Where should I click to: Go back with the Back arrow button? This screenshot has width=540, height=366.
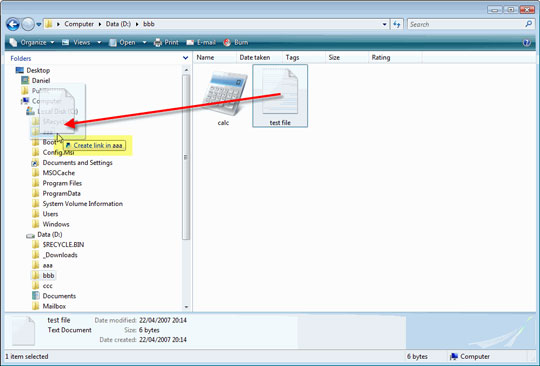(x=13, y=24)
